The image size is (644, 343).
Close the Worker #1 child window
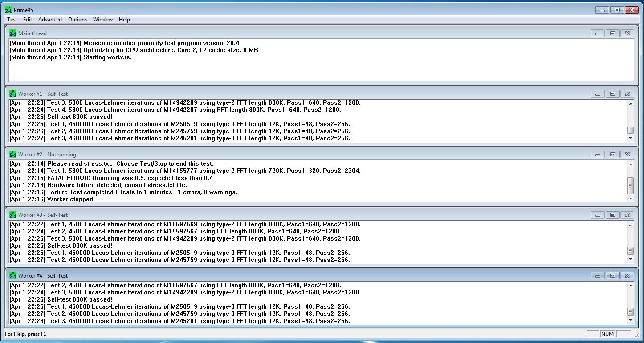click(x=627, y=94)
